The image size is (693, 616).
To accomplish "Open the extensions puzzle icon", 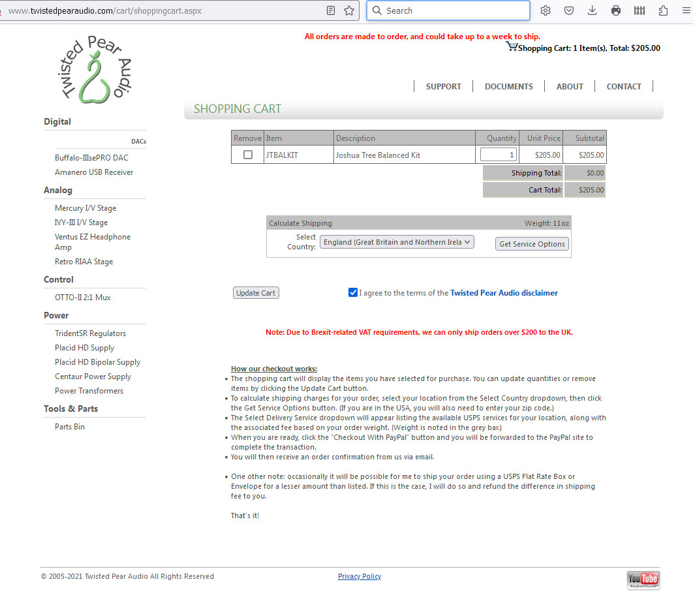I will (663, 10).
